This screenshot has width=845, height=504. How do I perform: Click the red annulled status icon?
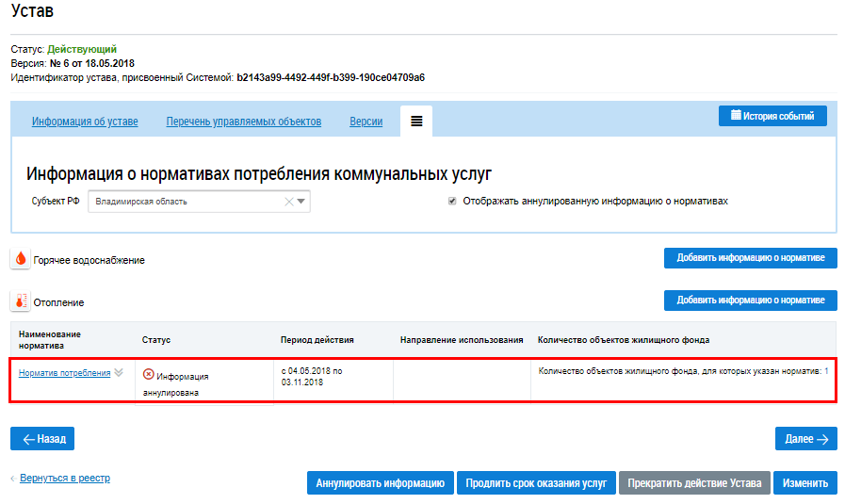click(148, 374)
